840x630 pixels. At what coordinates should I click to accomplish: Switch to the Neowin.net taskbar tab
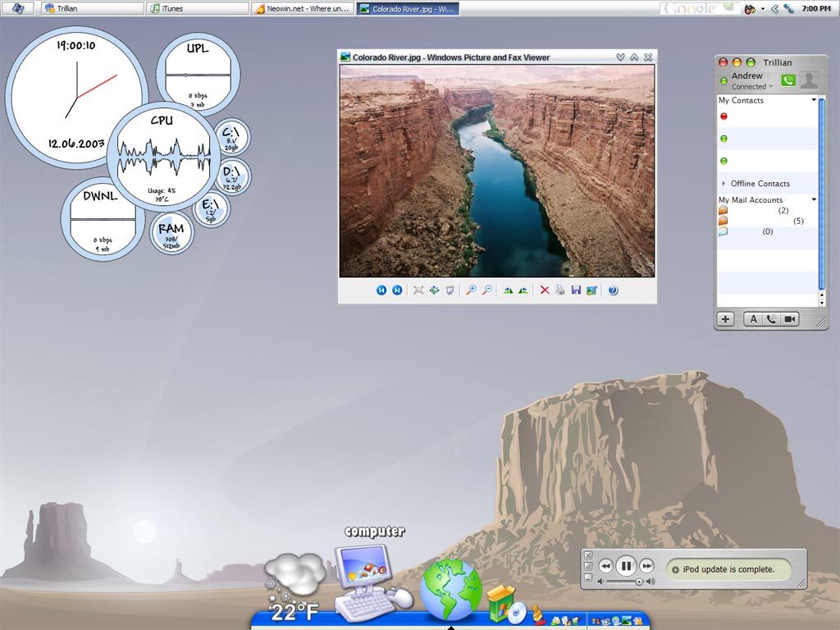[302, 8]
